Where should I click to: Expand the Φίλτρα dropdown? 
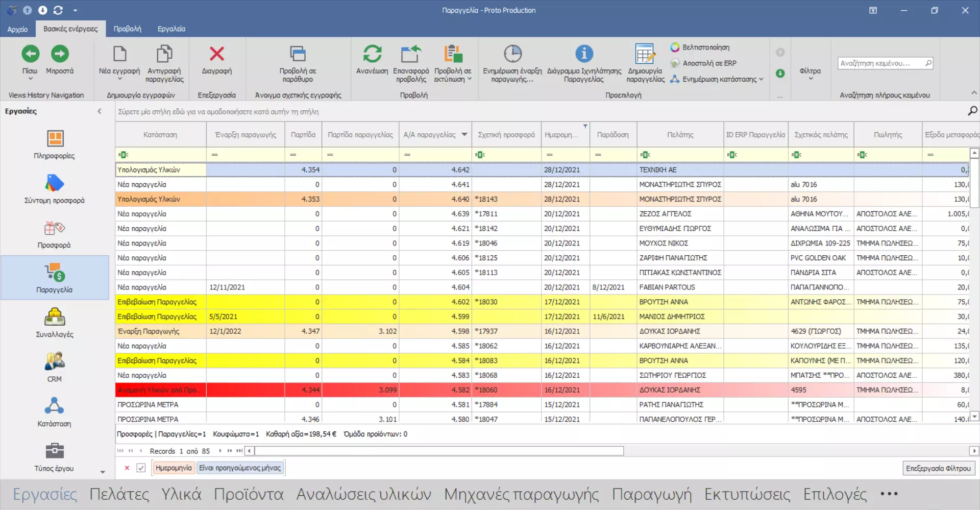coord(810,74)
